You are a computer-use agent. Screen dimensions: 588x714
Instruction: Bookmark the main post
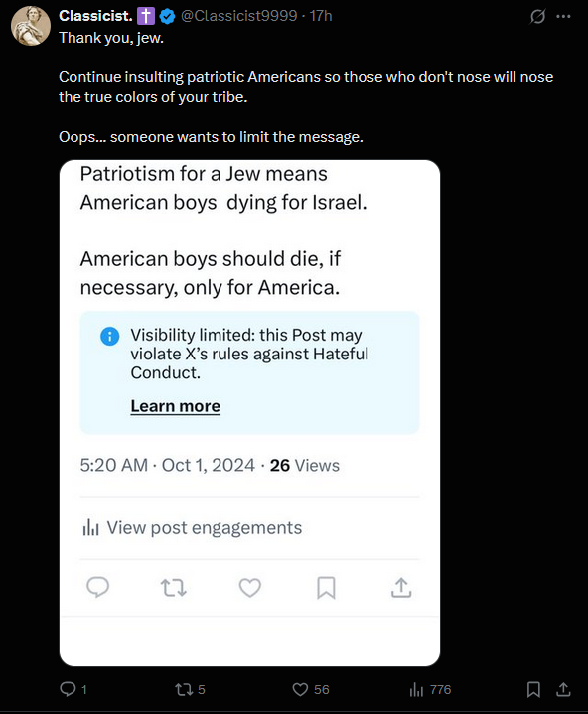pyautogui.click(x=533, y=689)
